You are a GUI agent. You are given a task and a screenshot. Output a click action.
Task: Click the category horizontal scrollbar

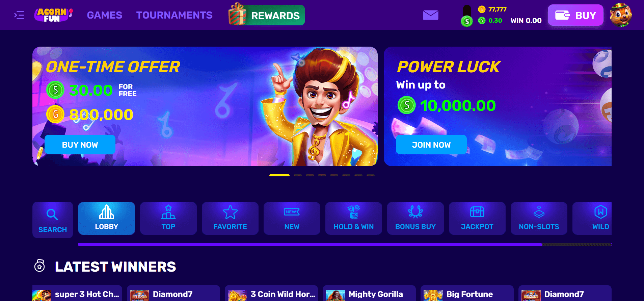(345, 245)
